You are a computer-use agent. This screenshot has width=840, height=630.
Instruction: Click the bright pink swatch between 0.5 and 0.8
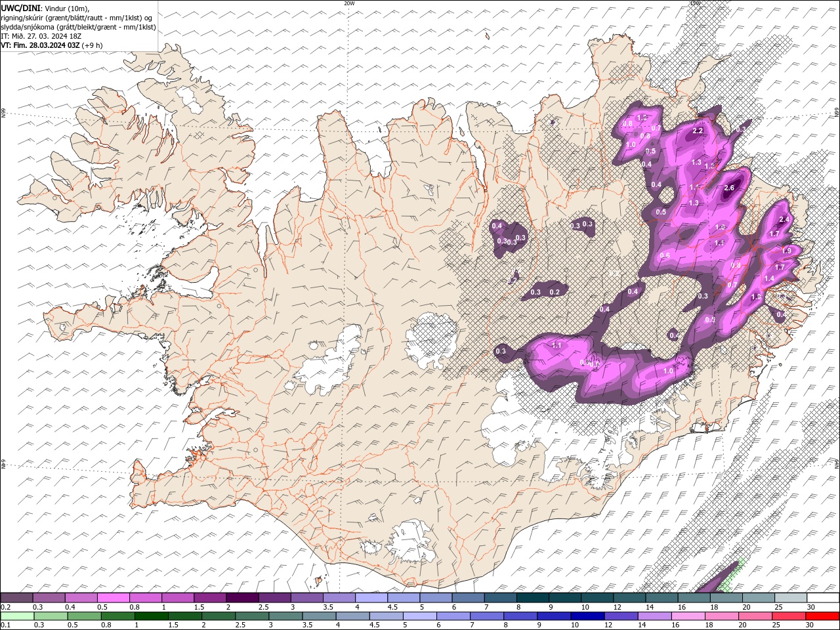[x=113, y=598]
